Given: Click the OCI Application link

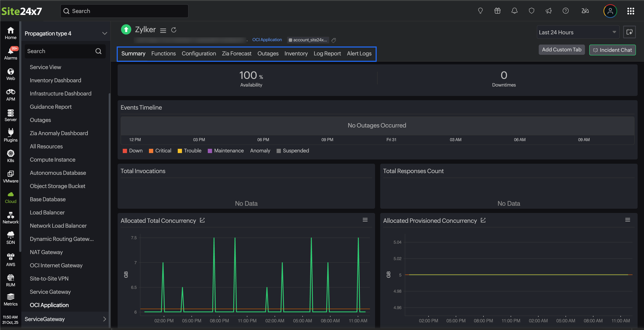Looking at the screenshot, I should (x=267, y=40).
